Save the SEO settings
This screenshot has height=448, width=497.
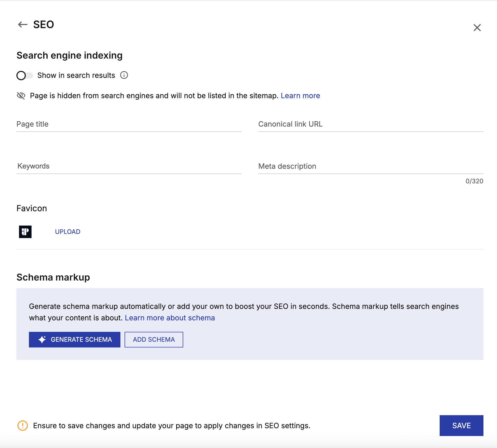pyautogui.click(x=461, y=426)
